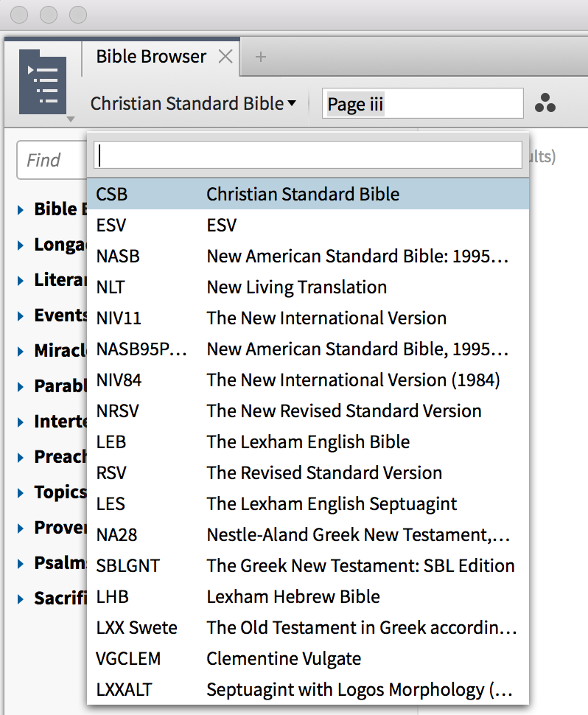The image size is (588, 715).
Task: Expand the Topics facet triangle
Action: point(21,493)
